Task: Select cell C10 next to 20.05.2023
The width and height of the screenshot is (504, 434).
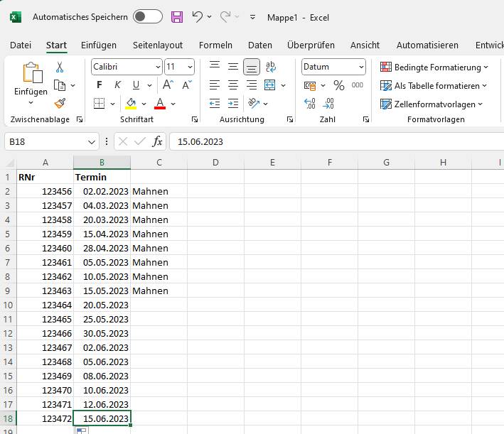Action: 159,305
